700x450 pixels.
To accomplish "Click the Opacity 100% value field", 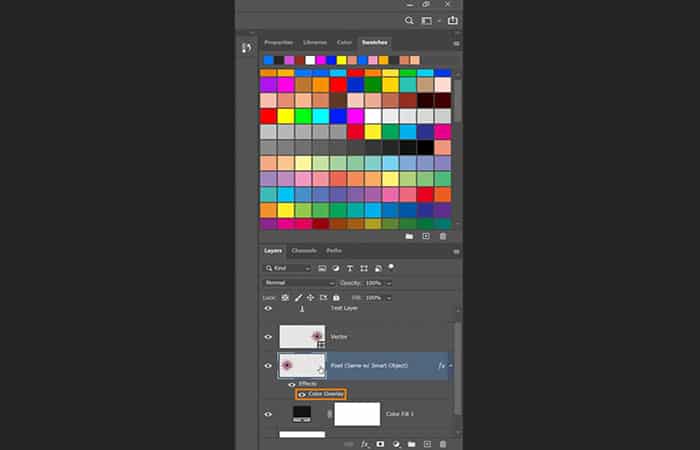I will (x=373, y=283).
